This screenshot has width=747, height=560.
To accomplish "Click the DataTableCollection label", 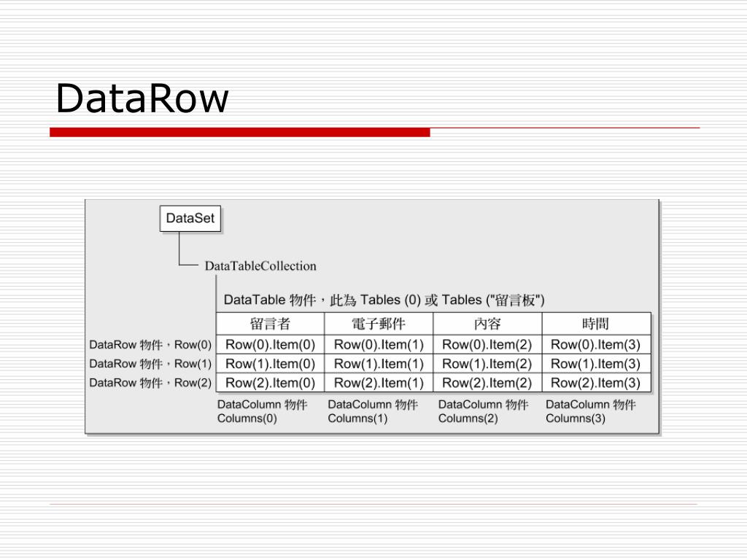I will 260,265.
